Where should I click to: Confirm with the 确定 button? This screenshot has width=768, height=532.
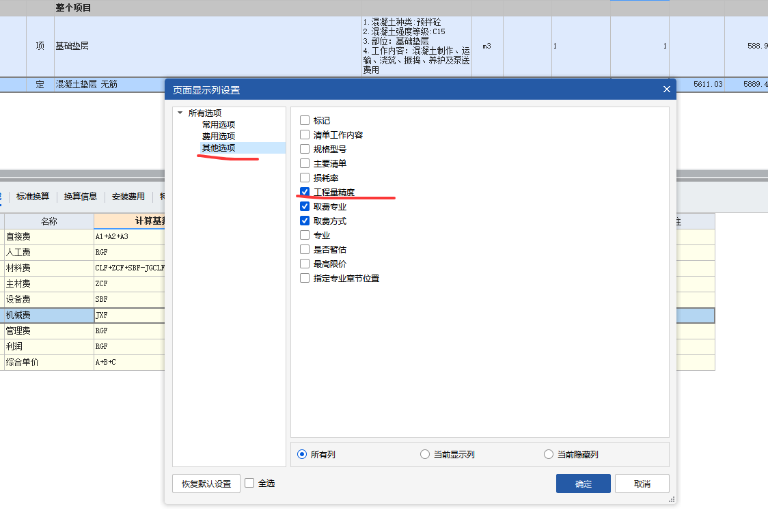pyautogui.click(x=584, y=484)
